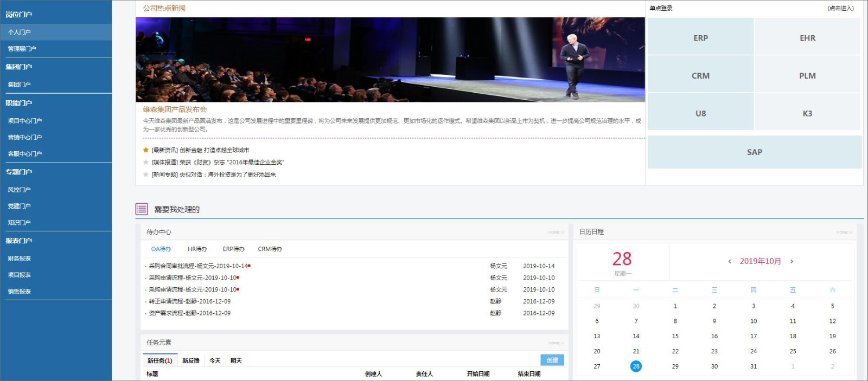Click the 2019年10月 month label
This screenshot has height=381, width=868.
(x=761, y=261)
